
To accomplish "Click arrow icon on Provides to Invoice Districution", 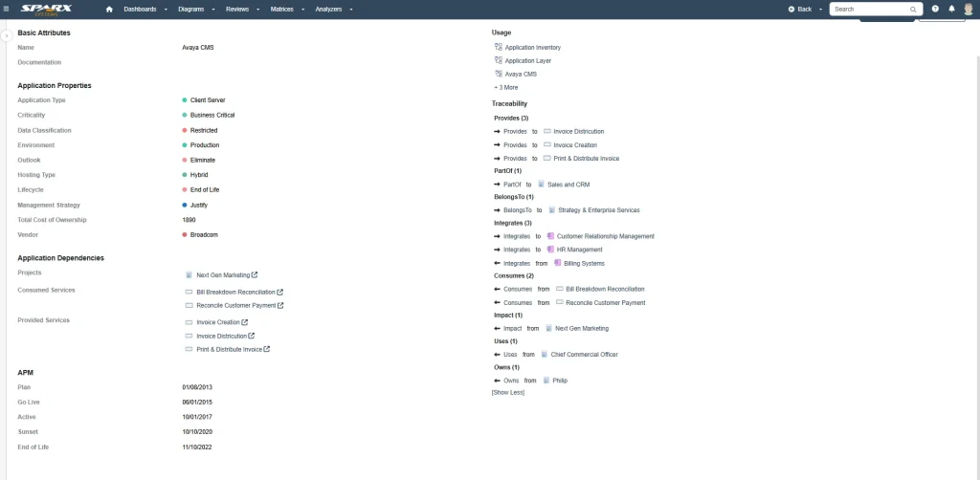I will tap(497, 132).
